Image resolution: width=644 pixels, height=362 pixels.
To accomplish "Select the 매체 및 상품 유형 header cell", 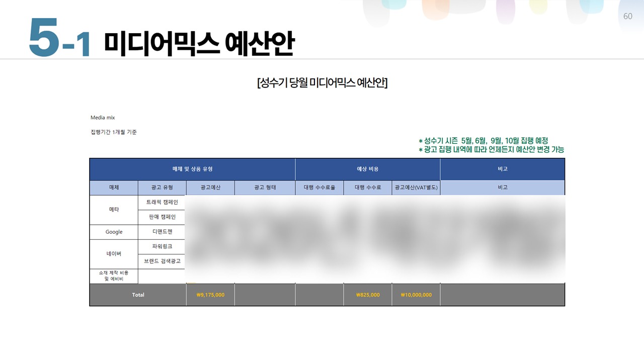I will 192,169.
